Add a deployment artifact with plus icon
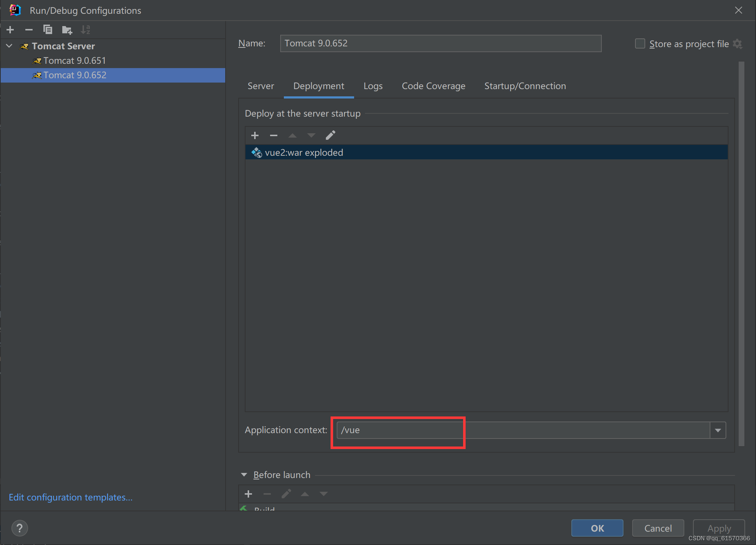 pos(255,135)
